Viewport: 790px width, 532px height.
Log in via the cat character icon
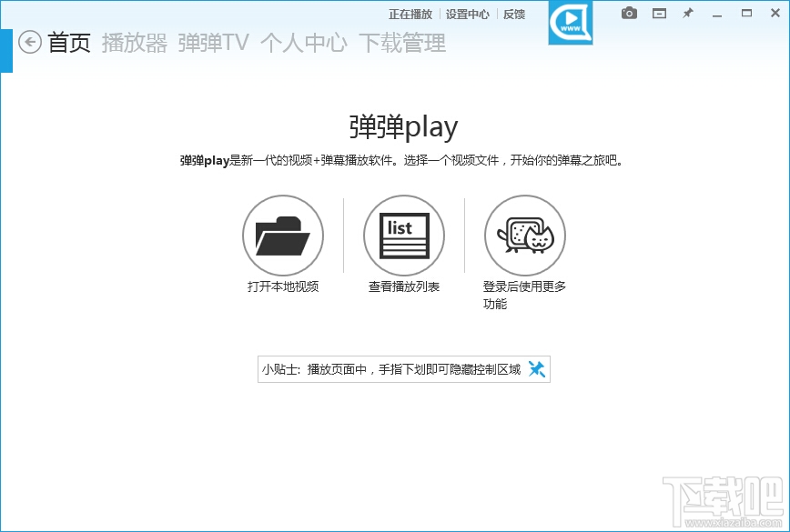(x=525, y=235)
